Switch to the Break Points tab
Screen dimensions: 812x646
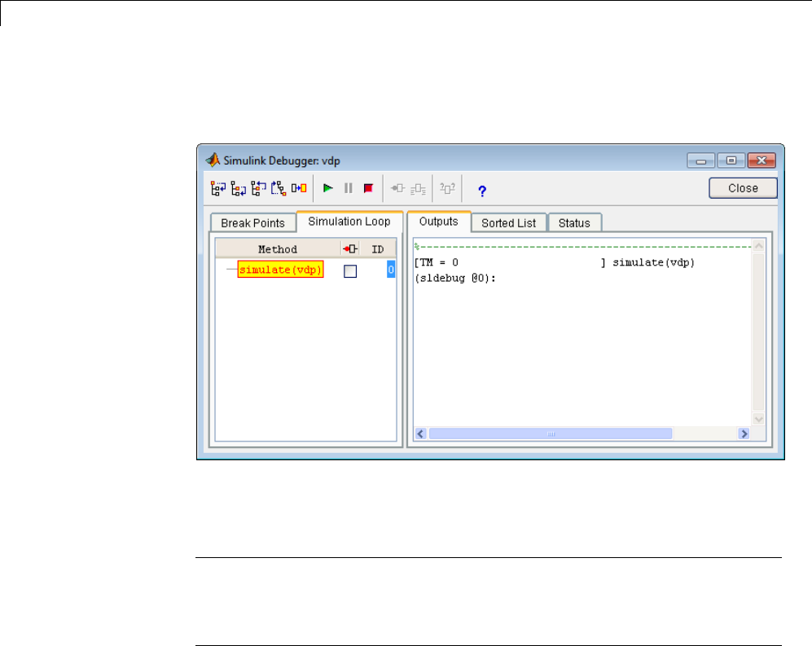click(252, 223)
